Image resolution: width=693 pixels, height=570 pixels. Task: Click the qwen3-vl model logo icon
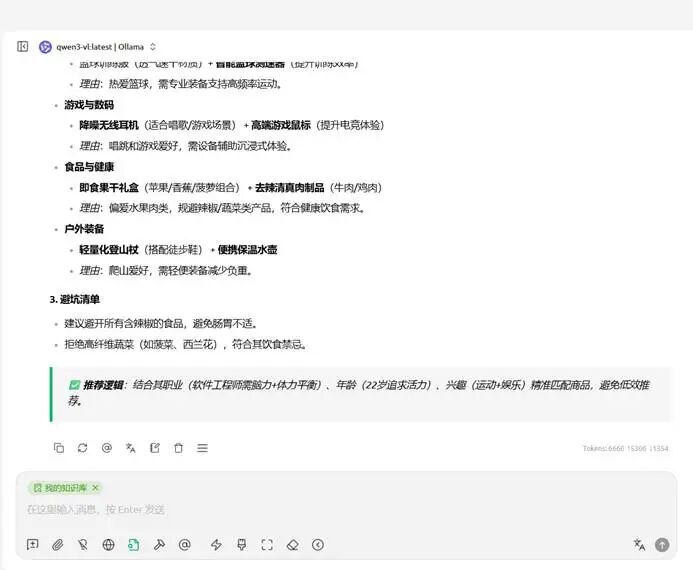click(45, 47)
